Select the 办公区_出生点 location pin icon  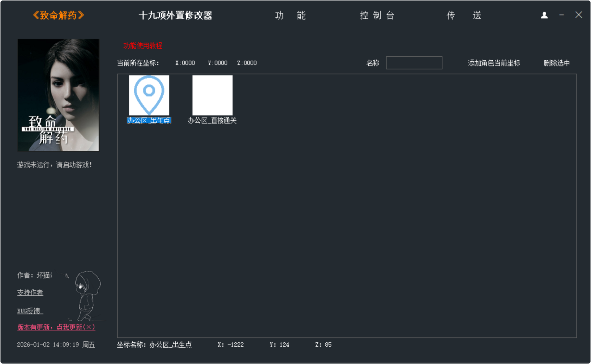pos(149,95)
